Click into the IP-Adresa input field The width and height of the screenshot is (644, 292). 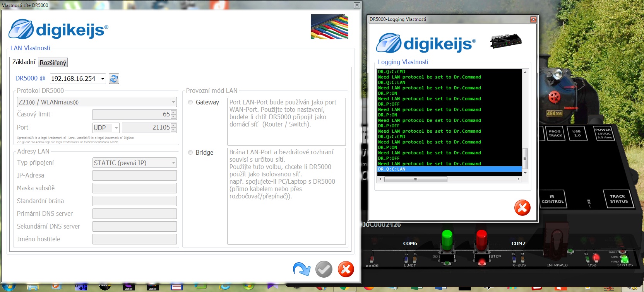tap(134, 176)
